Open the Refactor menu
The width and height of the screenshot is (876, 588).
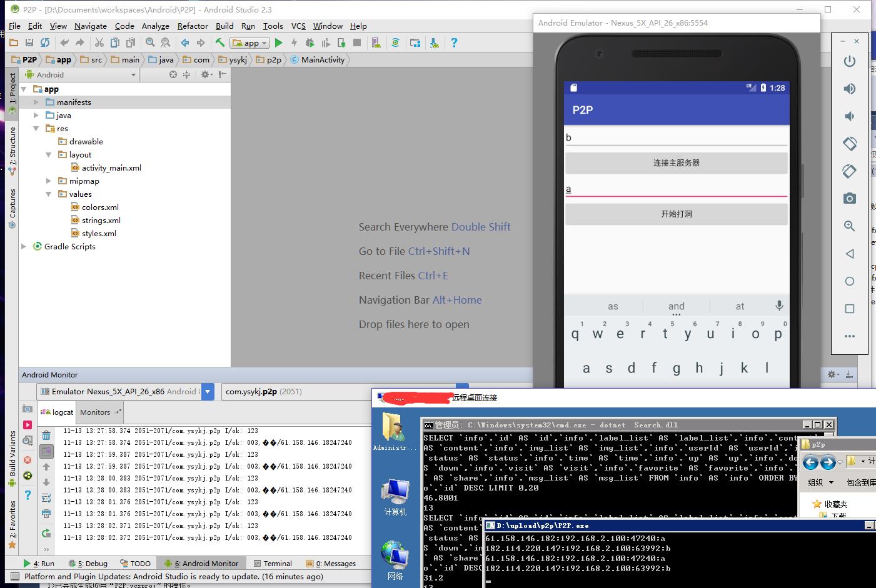[193, 26]
